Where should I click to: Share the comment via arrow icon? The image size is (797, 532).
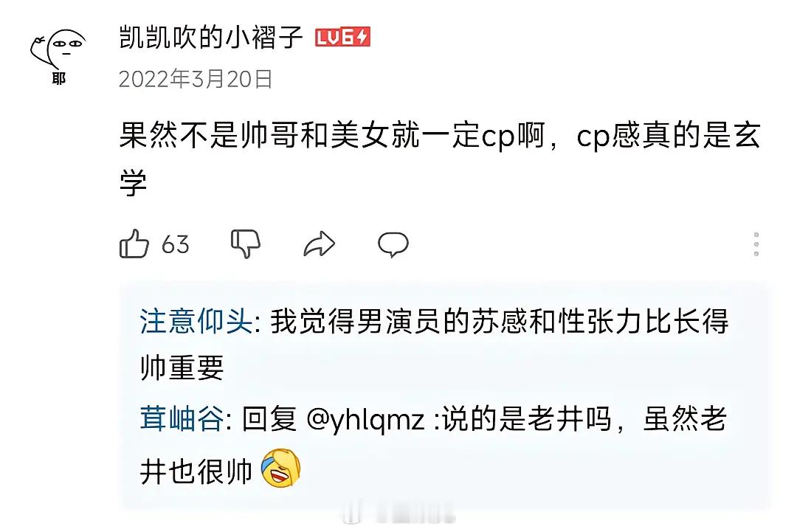320,244
